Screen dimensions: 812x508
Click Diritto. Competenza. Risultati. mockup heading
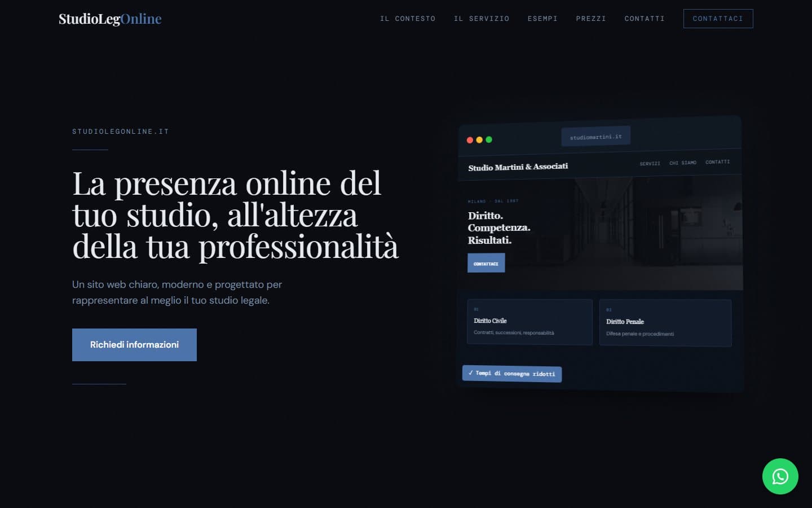pyautogui.click(x=499, y=227)
